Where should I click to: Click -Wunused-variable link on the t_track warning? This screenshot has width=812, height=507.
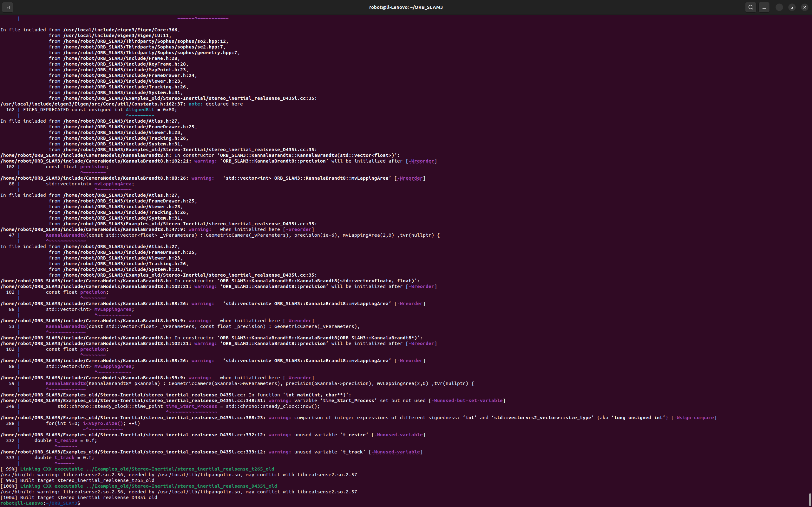[396, 452]
